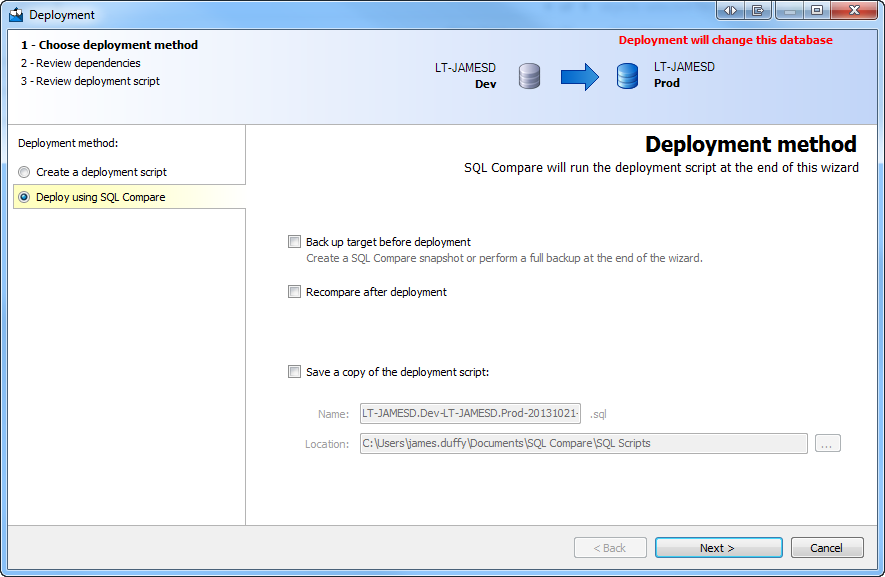Click the script Name text field
The width and height of the screenshot is (885, 577).
click(470, 413)
